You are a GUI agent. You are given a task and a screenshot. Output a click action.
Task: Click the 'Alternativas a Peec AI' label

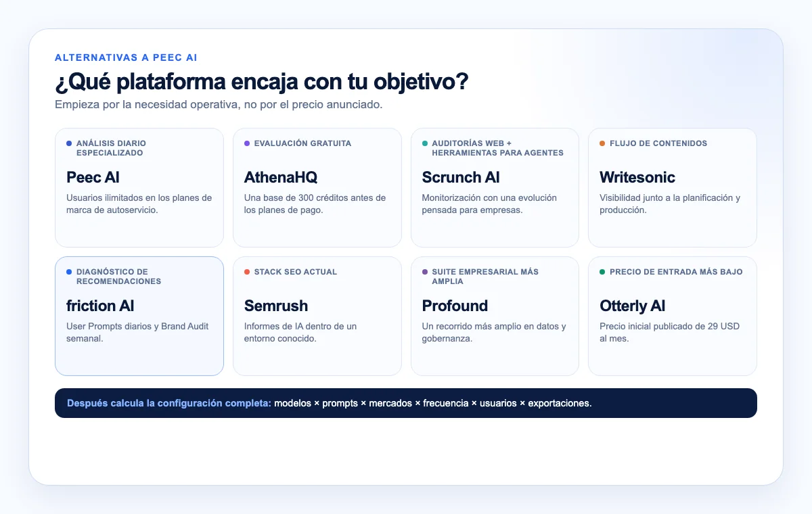click(x=126, y=58)
